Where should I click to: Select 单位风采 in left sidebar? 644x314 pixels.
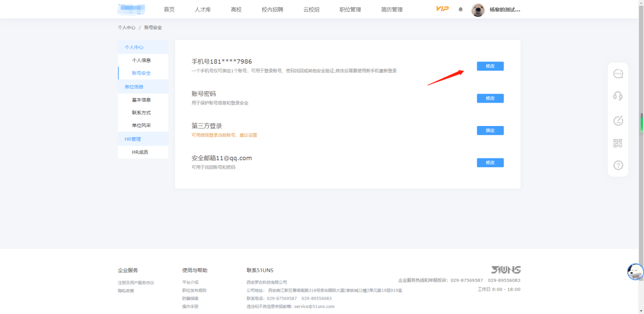click(141, 125)
